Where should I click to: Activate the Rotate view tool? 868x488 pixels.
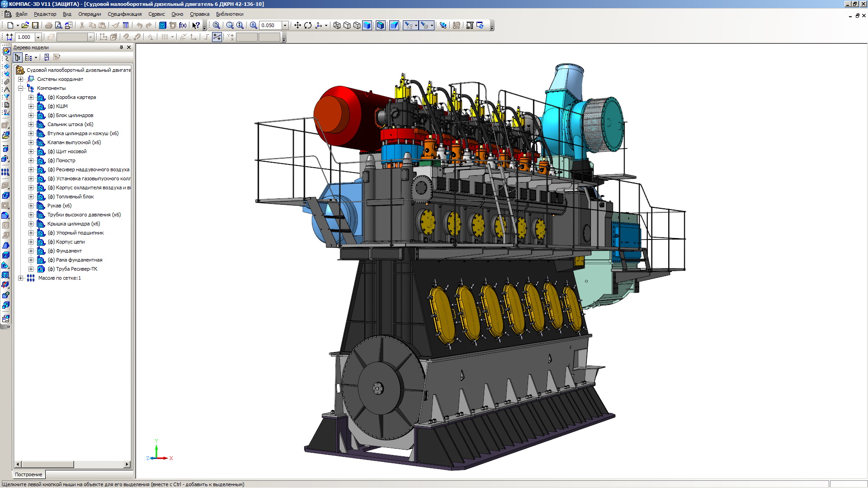pos(308,25)
